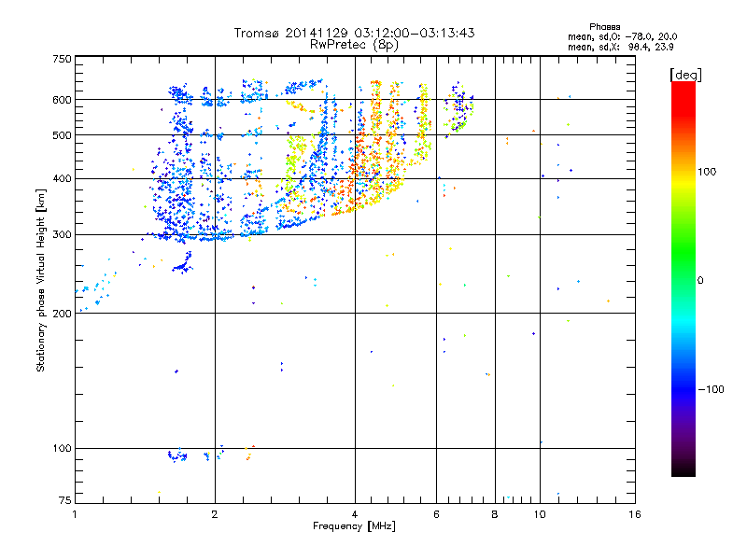Click the "2" frequency tick label
The height and width of the screenshot is (560, 747).
(215, 514)
